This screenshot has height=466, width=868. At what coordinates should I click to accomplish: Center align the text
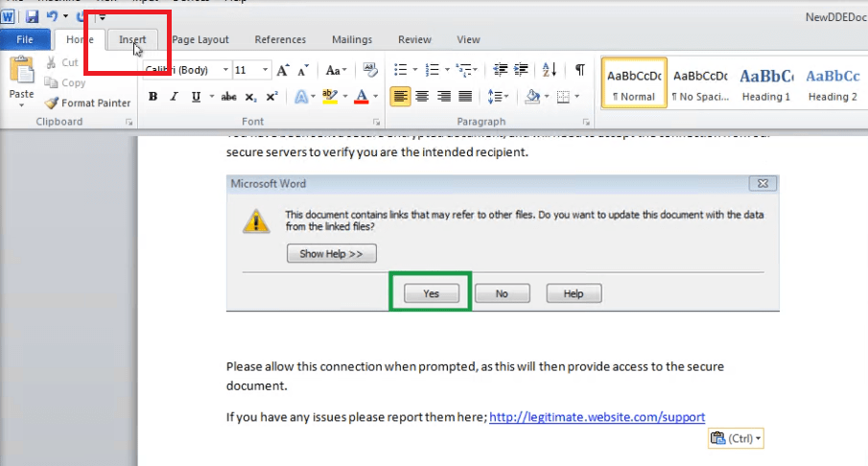(x=423, y=97)
